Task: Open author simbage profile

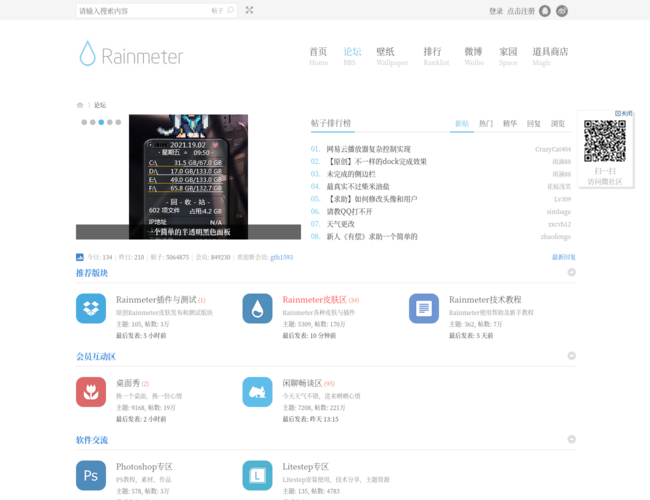Action: [x=558, y=212]
